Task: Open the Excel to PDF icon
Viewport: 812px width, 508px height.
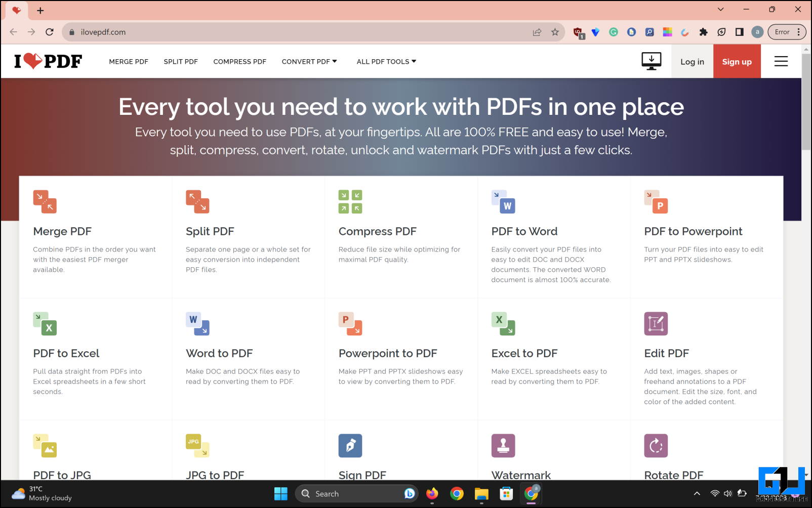Action: (503, 324)
